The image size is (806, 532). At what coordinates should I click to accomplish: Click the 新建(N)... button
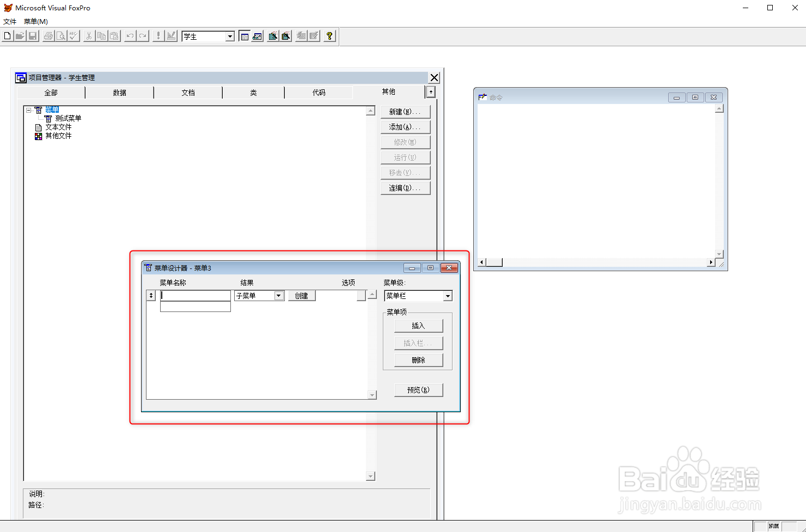(x=405, y=112)
